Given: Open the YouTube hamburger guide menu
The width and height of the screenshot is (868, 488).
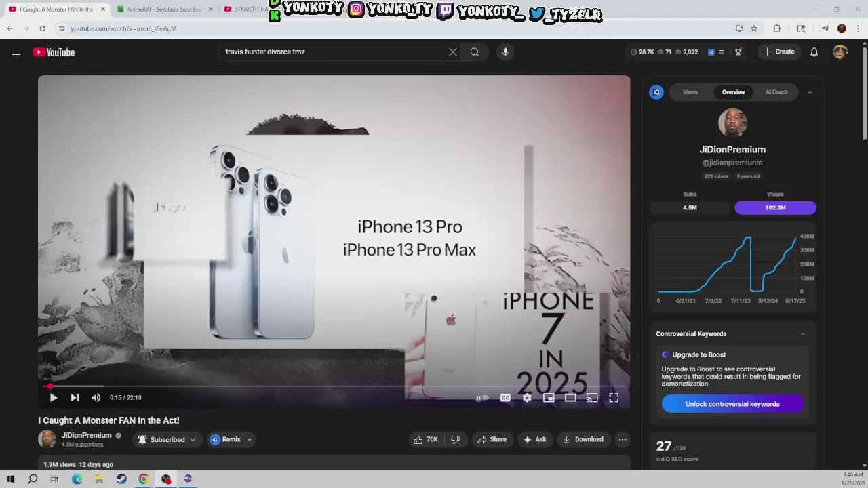Looking at the screenshot, I should tap(16, 52).
